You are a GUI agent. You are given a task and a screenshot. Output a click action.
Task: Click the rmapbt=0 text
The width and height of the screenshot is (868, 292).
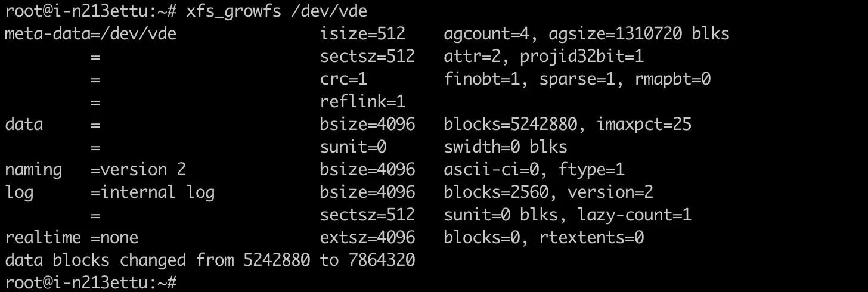[672, 79]
